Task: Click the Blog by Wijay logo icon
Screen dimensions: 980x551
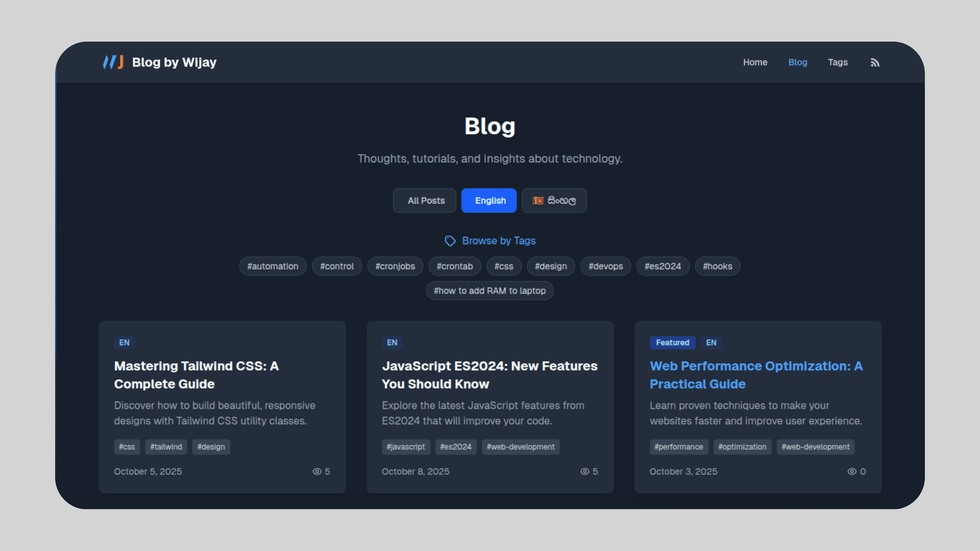Action: coord(113,62)
